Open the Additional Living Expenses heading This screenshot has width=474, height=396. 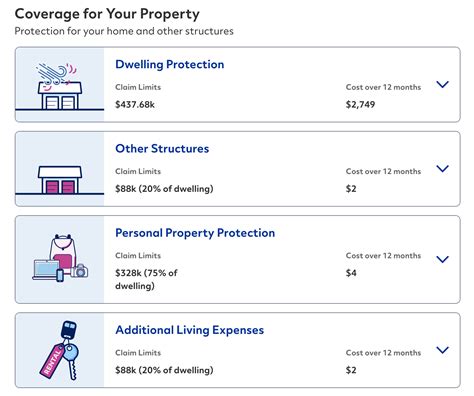coord(189,330)
